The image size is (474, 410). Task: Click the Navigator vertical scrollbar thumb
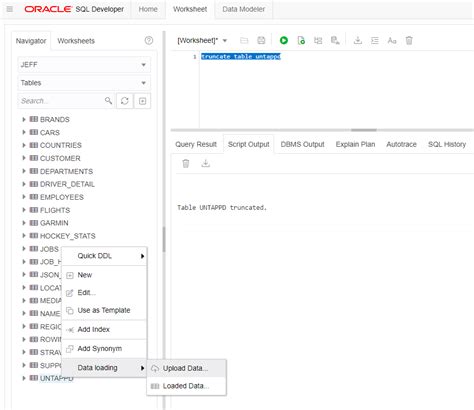[x=164, y=239]
